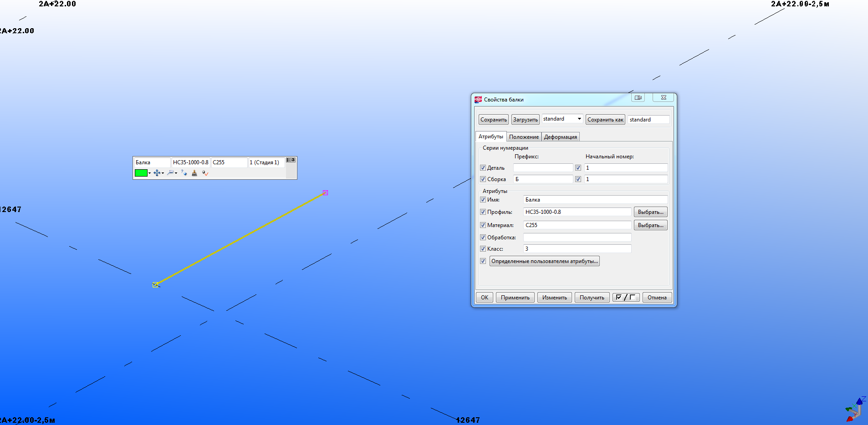Click the Получить button

[592, 298]
